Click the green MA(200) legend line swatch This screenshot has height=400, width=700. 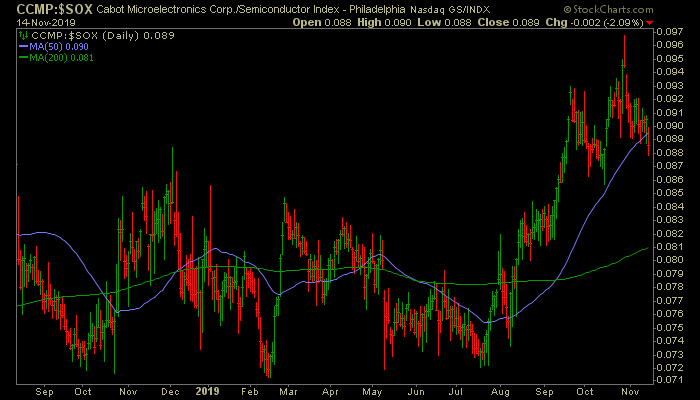tap(23, 57)
